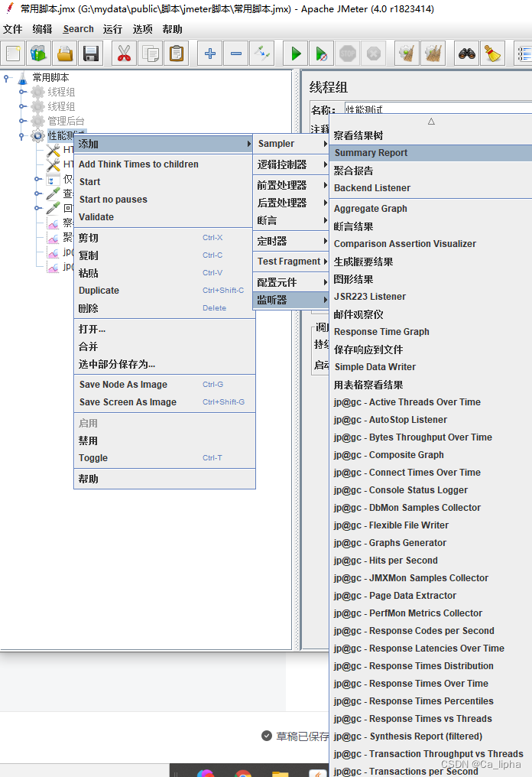Click scroll-up arrow atop listener list

(x=431, y=122)
